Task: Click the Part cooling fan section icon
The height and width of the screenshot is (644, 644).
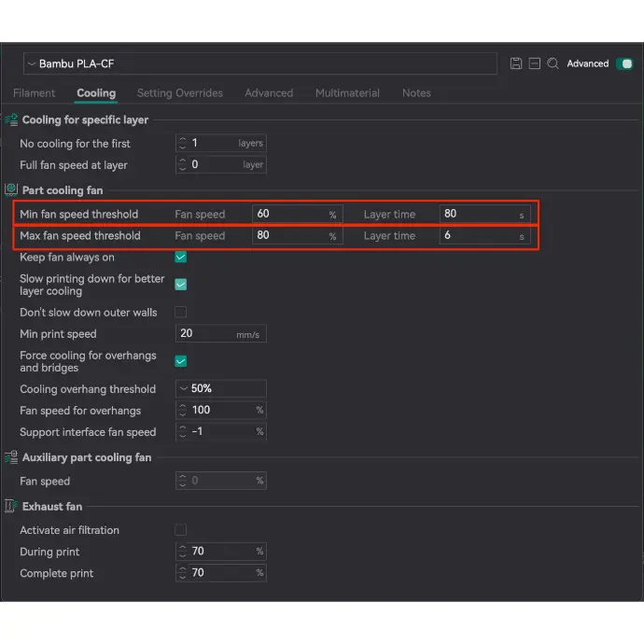Action: click(x=12, y=190)
